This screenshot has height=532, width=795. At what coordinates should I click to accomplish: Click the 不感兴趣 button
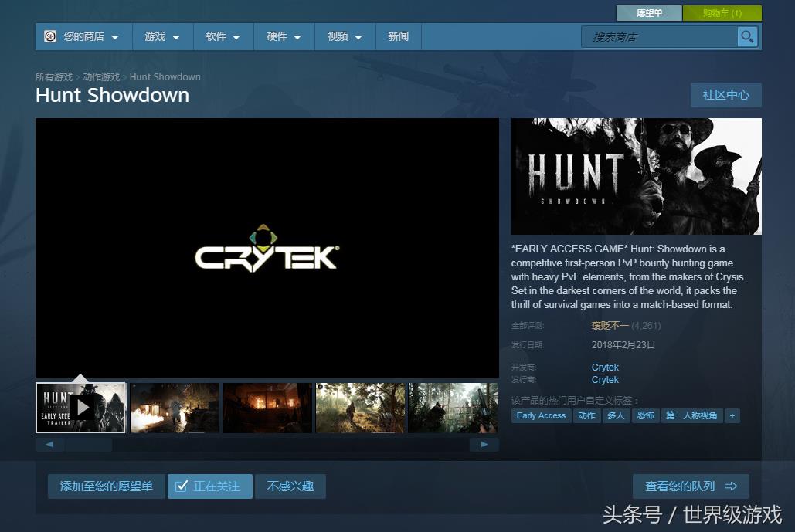point(290,486)
